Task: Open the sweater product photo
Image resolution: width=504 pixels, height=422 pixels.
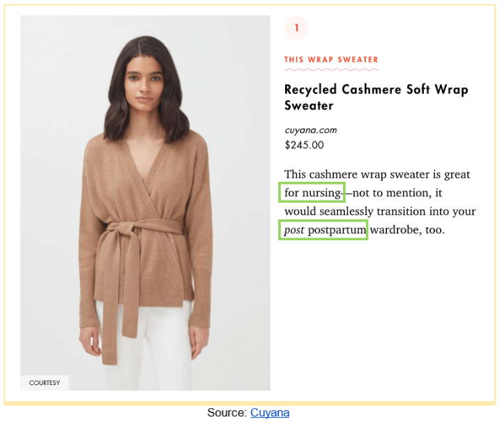Action: pyautogui.click(x=145, y=203)
